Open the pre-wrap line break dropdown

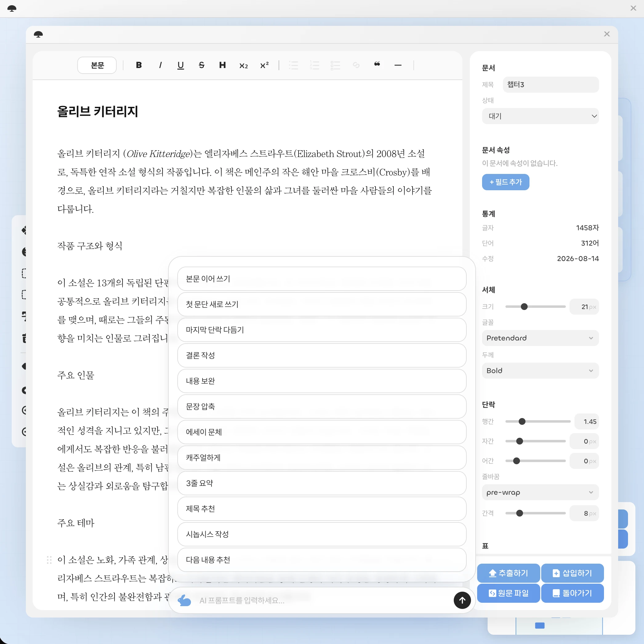coord(540,492)
